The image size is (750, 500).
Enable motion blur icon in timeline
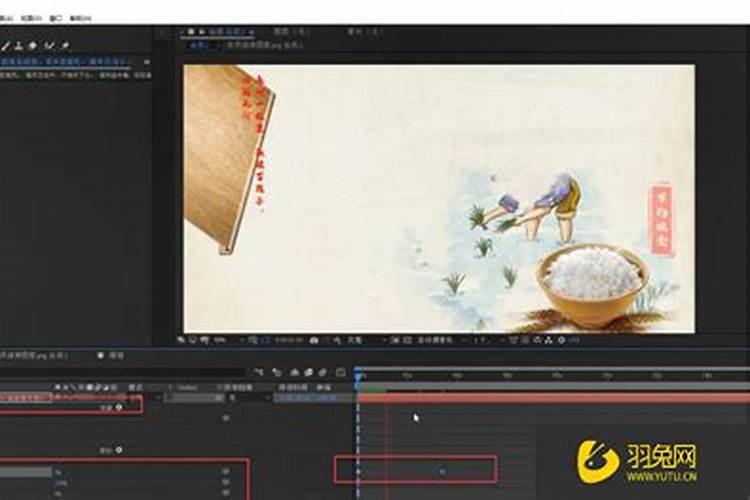(x=323, y=372)
